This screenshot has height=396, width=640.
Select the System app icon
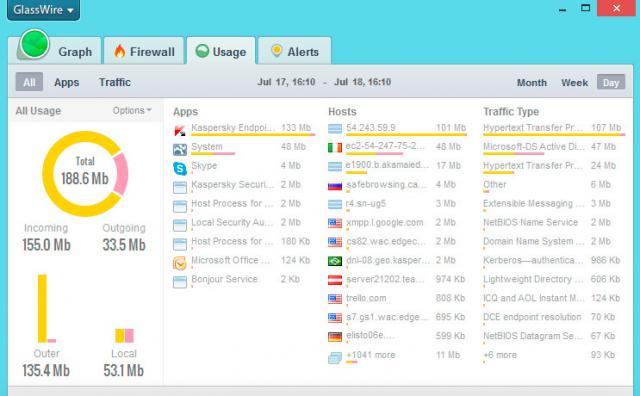[180, 149]
